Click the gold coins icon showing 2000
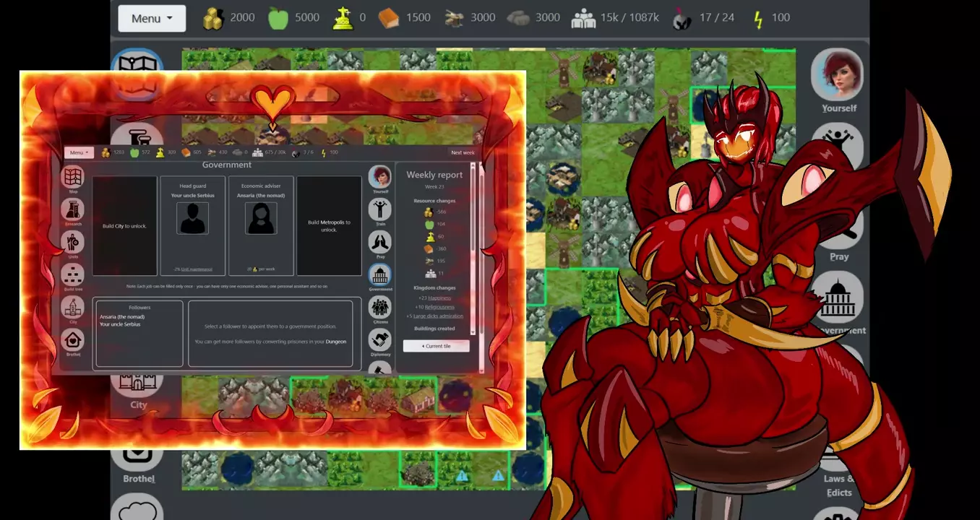This screenshot has height=520, width=980. pos(213,18)
